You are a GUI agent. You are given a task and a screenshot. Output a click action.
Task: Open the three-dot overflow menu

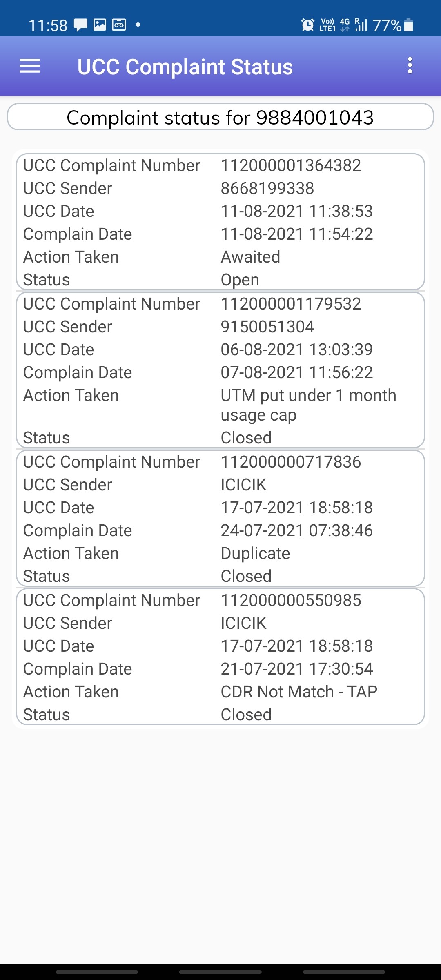click(410, 66)
